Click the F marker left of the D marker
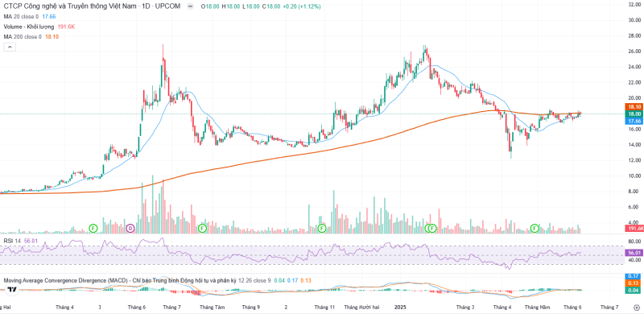The height and width of the screenshot is (314, 644). point(93,227)
